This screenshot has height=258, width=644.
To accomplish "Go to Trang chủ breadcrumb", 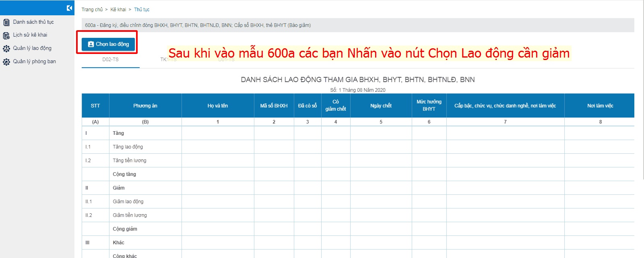I will point(92,10).
